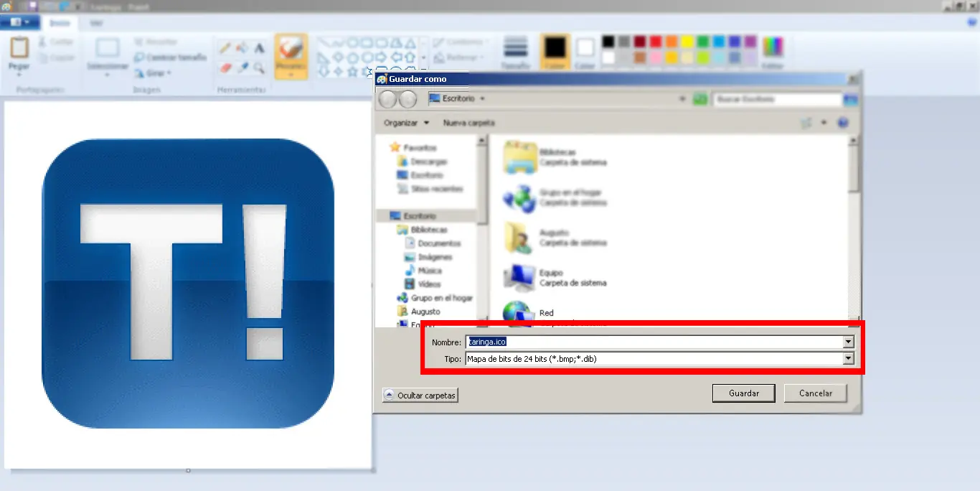980x491 pixels.
Task: Select the Color 2 background box
Action: (585, 52)
